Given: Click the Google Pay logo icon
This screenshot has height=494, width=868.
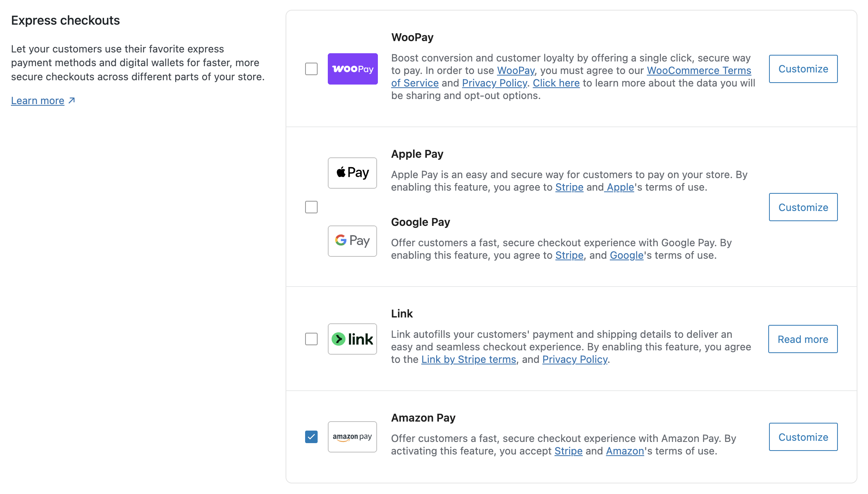Looking at the screenshot, I should pos(352,241).
